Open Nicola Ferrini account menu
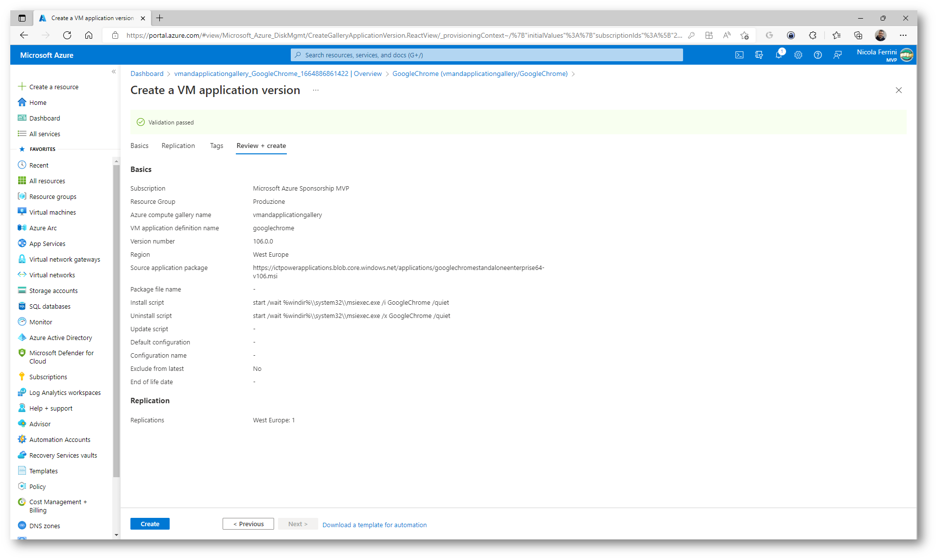938x560 pixels. click(x=885, y=55)
